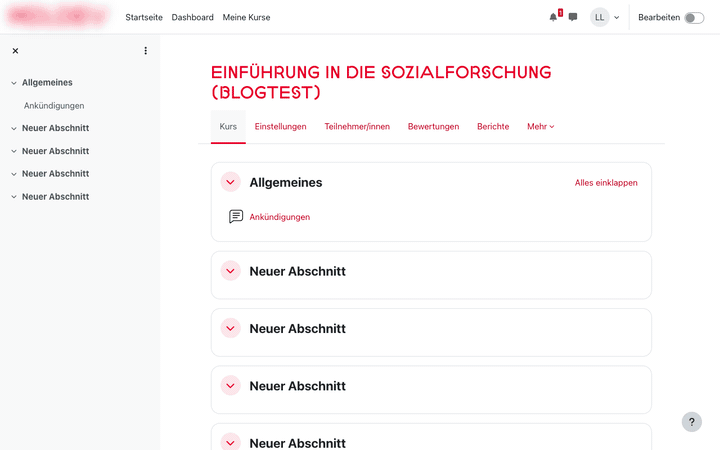Open the Dashboard page
The width and height of the screenshot is (720, 450).
192,17
